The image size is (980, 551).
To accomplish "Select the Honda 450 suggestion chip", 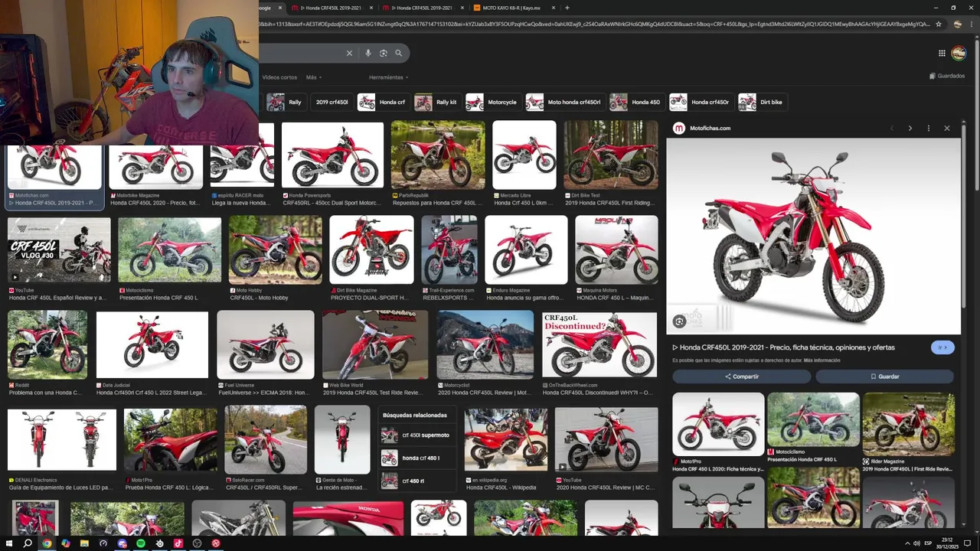I will pyautogui.click(x=636, y=102).
